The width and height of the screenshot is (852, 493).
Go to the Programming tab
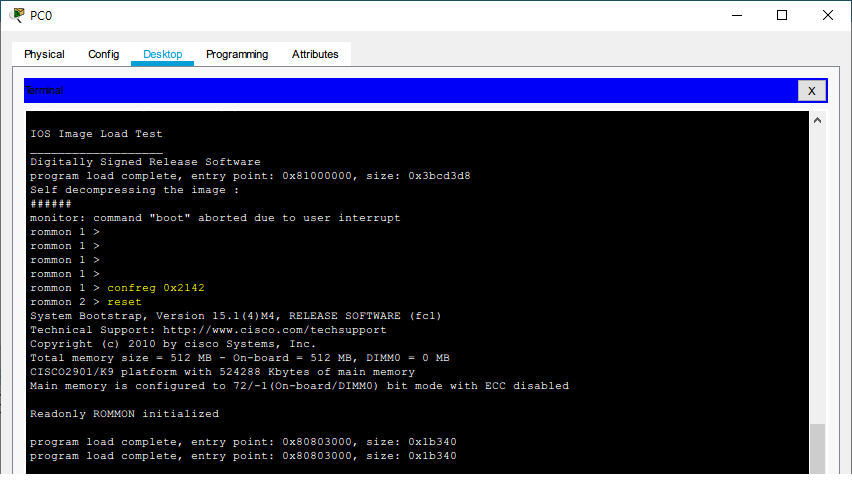(237, 54)
